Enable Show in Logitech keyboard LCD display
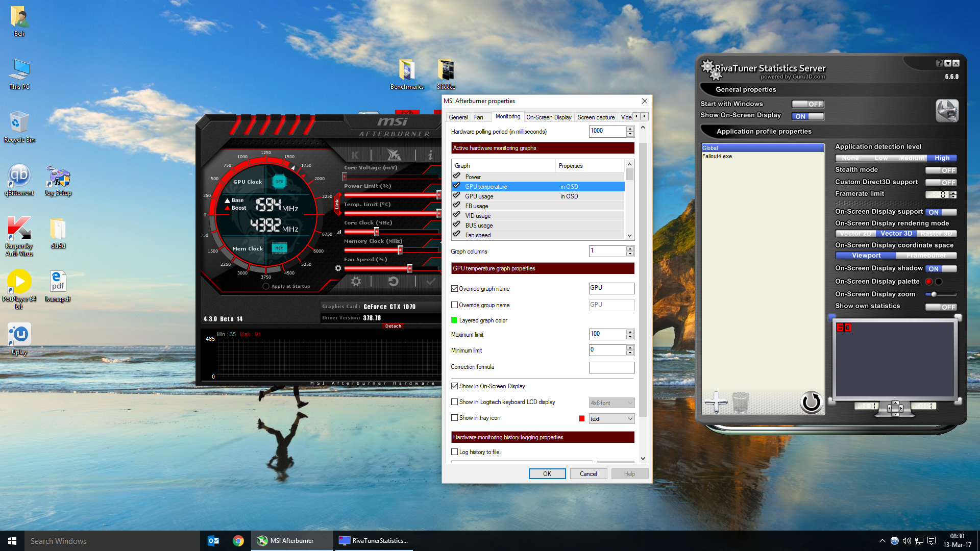The height and width of the screenshot is (551, 980). (454, 402)
